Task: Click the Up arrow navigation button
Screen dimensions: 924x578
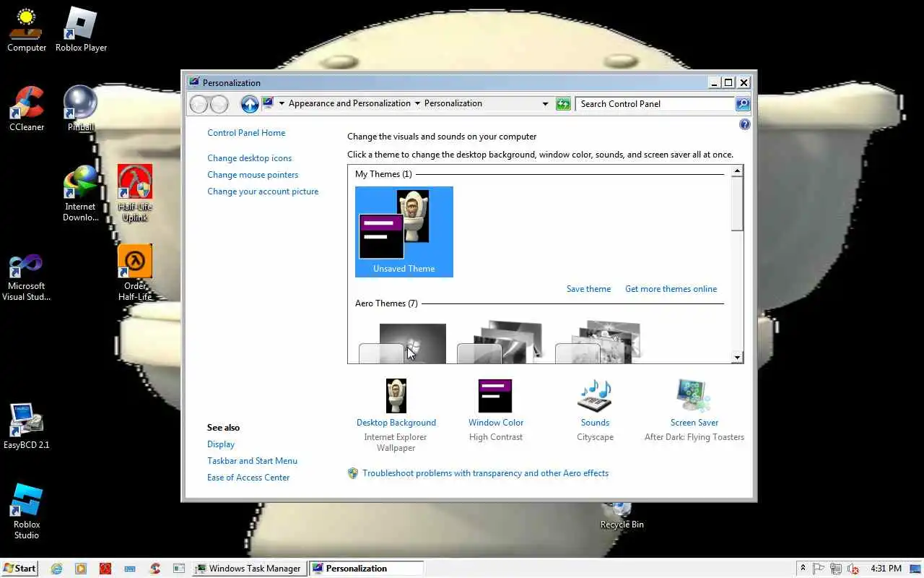Action: [250, 104]
